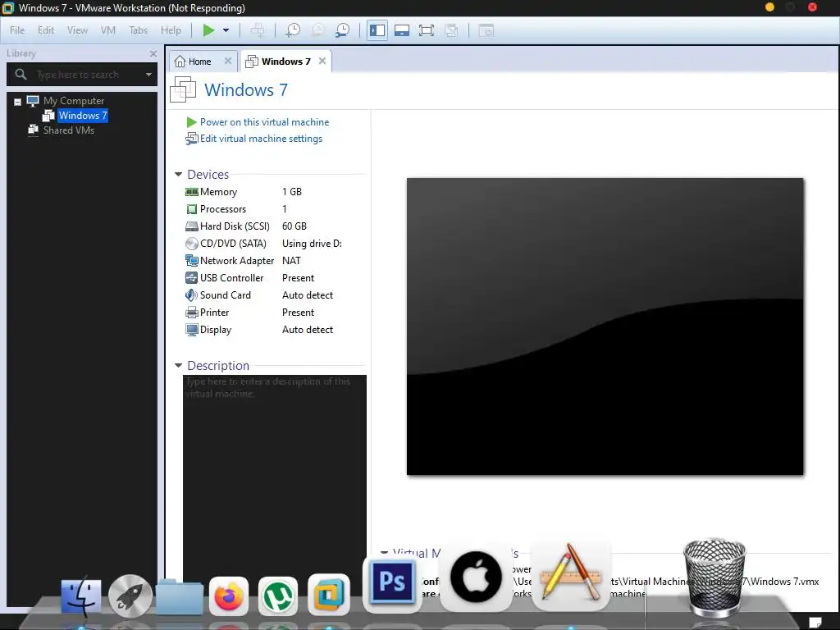The height and width of the screenshot is (630, 840).
Task: Select Windows 7 in the library tree
Action: (83, 115)
